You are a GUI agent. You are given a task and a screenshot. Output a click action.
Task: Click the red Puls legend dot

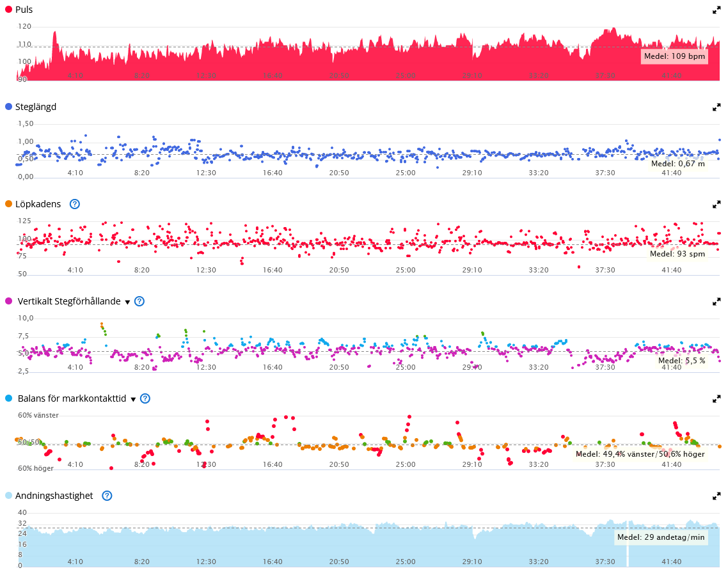coord(8,10)
